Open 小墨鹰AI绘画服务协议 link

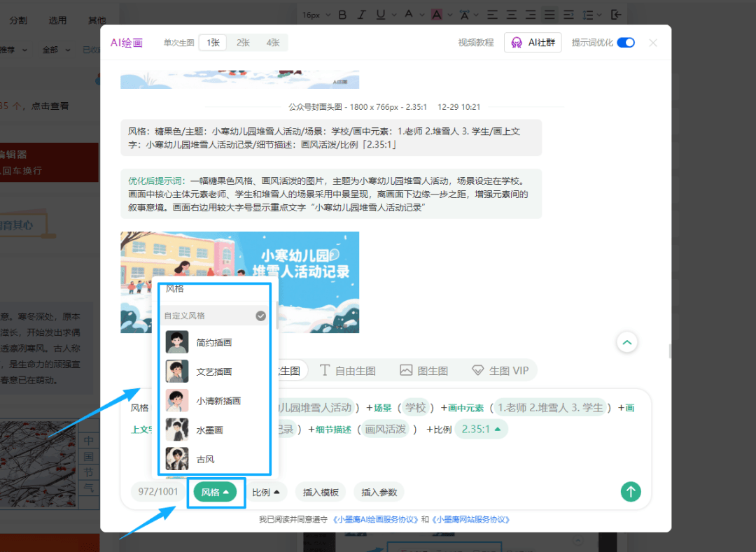(x=375, y=520)
